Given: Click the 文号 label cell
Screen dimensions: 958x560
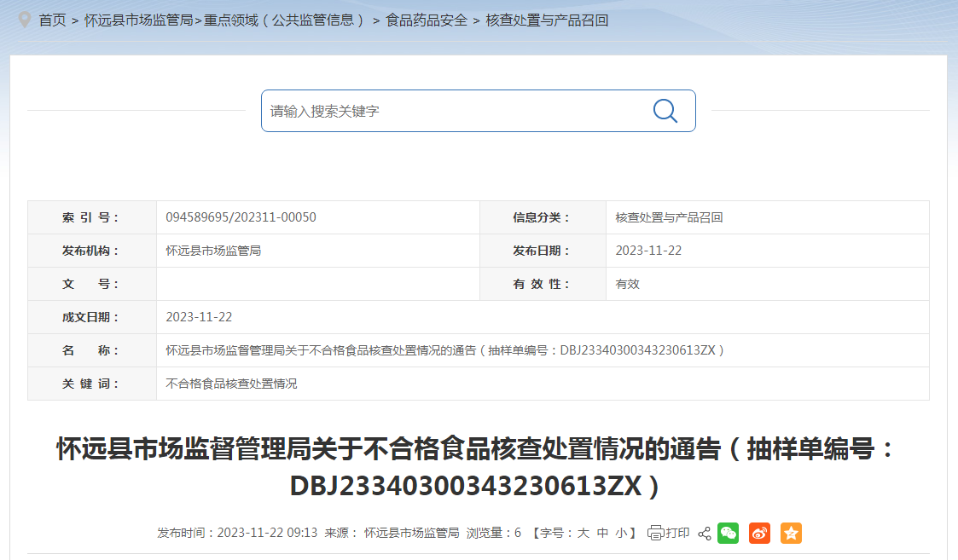Looking at the screenshot, I should click(x=92, y=284).
